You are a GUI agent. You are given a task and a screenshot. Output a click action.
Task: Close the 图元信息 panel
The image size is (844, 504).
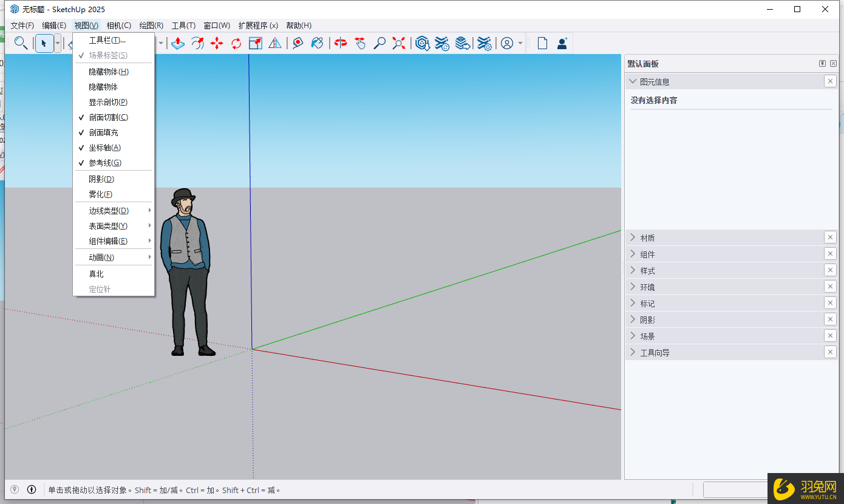(x=830, y=81)
